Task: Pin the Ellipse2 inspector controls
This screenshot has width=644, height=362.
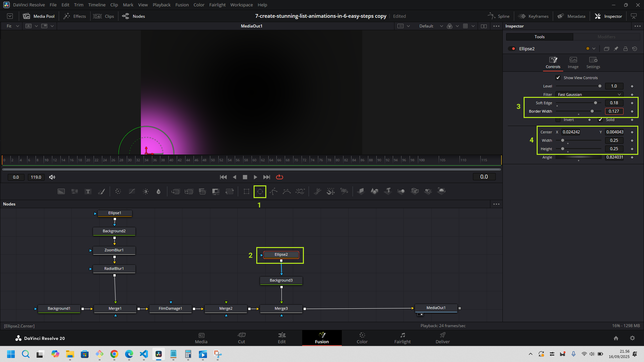Action: coord(616,49)
